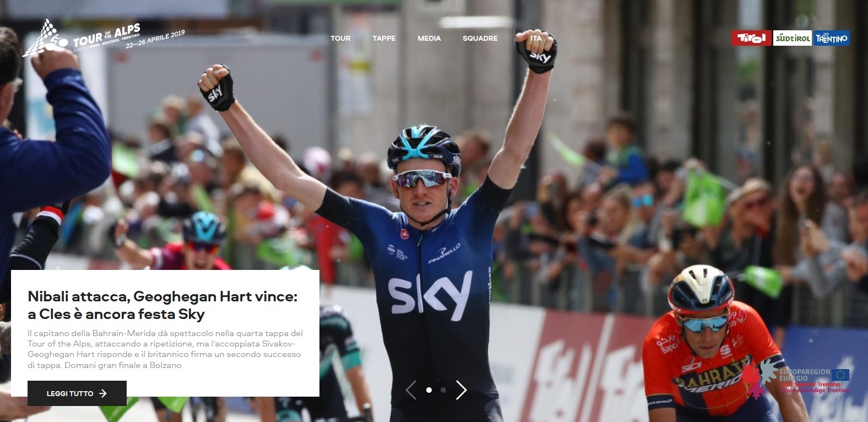Open the TAPPE menu
This screenshot has width=868, height=422.
tap(384, 38)
